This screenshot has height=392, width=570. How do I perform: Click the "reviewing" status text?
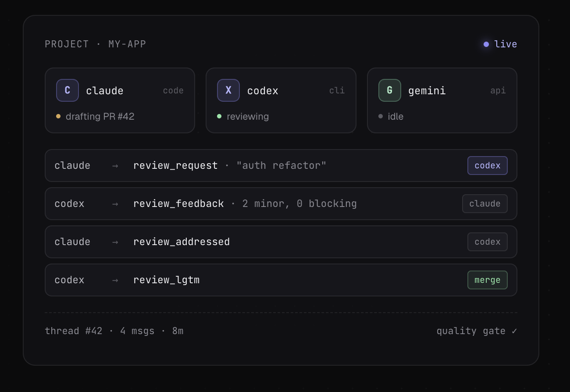[x=248, y=117]
